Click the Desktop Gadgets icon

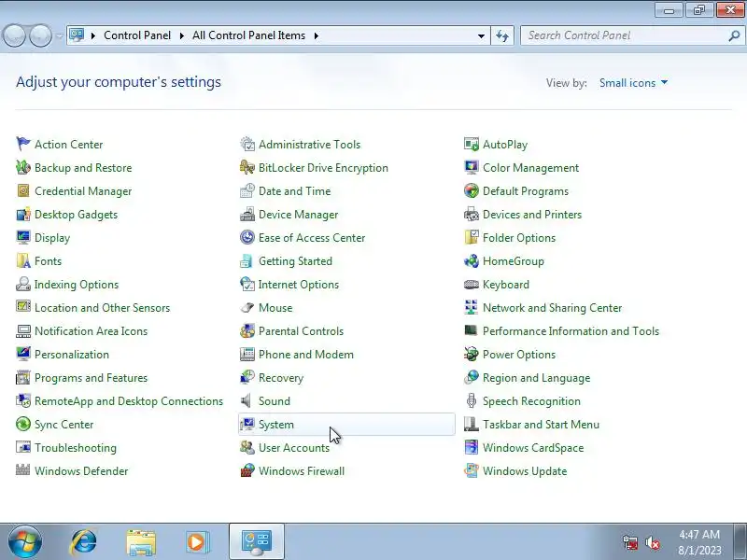tap(22, 214)
